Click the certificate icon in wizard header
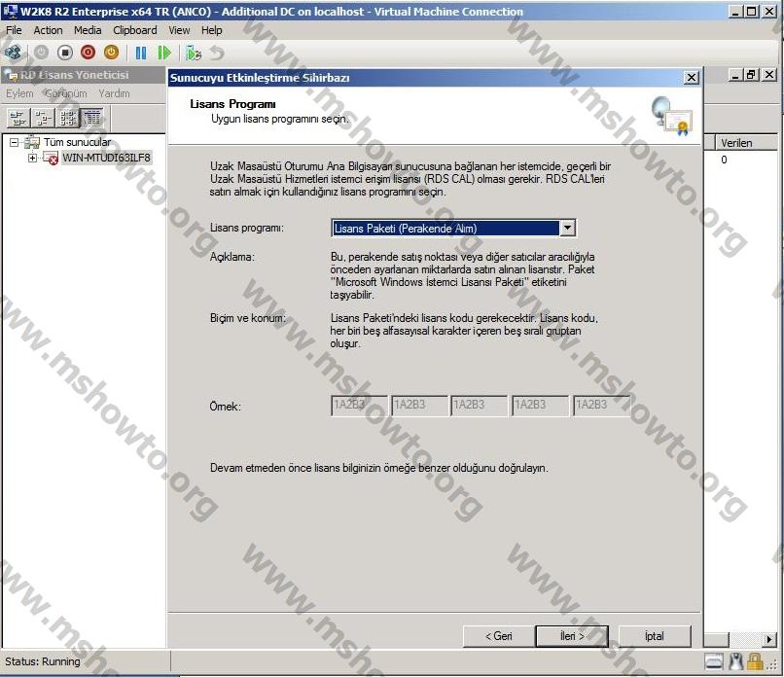 pyautogui.click(x=671, y=116)
